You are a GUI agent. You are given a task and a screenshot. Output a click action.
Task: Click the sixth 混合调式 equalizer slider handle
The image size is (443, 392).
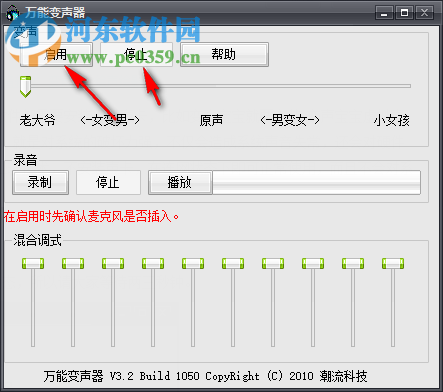[233, 263]
